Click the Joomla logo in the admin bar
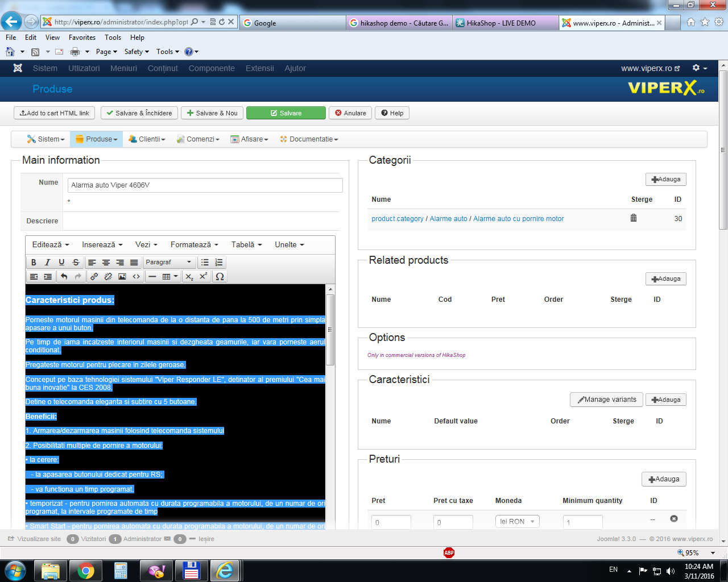This screenshot has height=582, width=728. 18,68
